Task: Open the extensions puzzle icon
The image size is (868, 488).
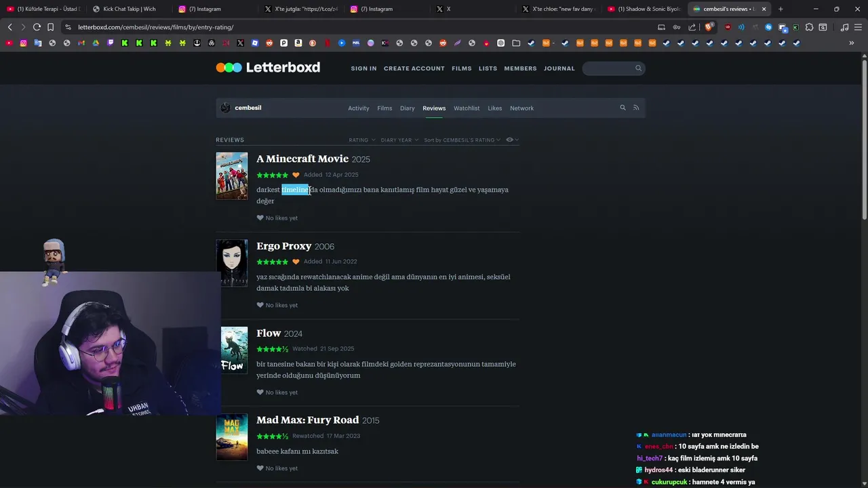Action: click(x=809, y=27)
